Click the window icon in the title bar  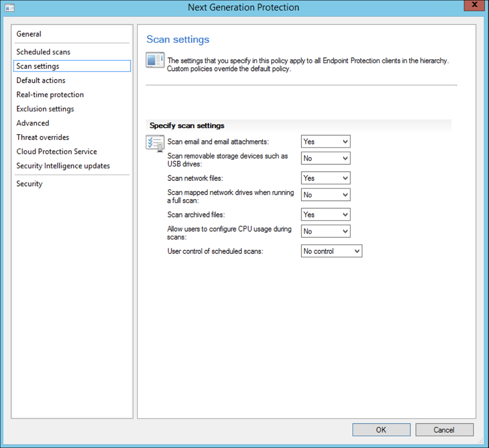9,8
